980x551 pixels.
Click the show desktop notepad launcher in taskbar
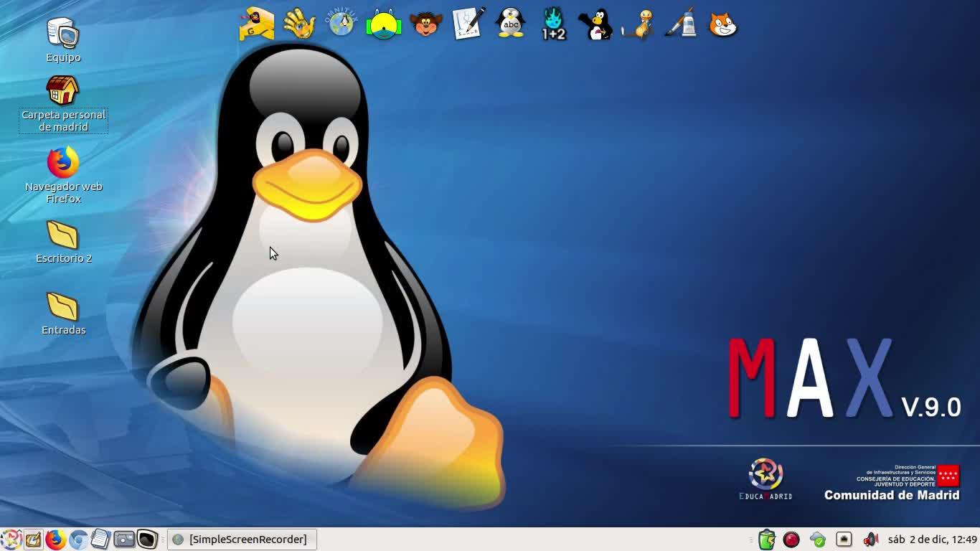point(33,539)
